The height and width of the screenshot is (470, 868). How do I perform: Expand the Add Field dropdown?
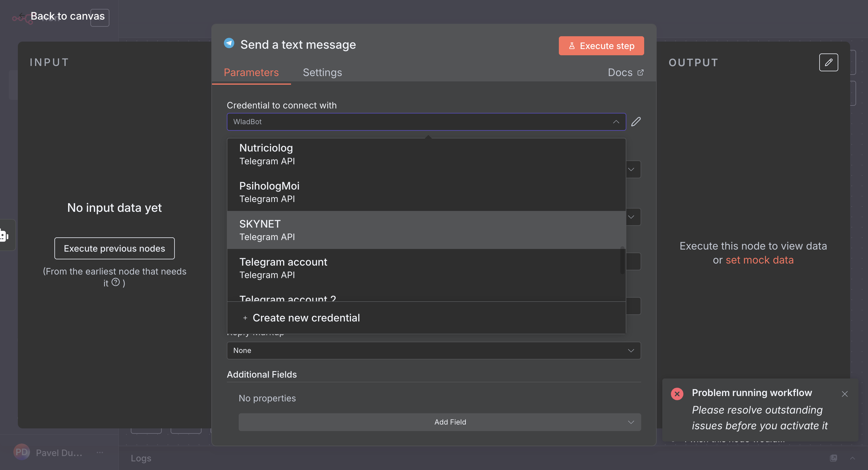pos(439,422)
